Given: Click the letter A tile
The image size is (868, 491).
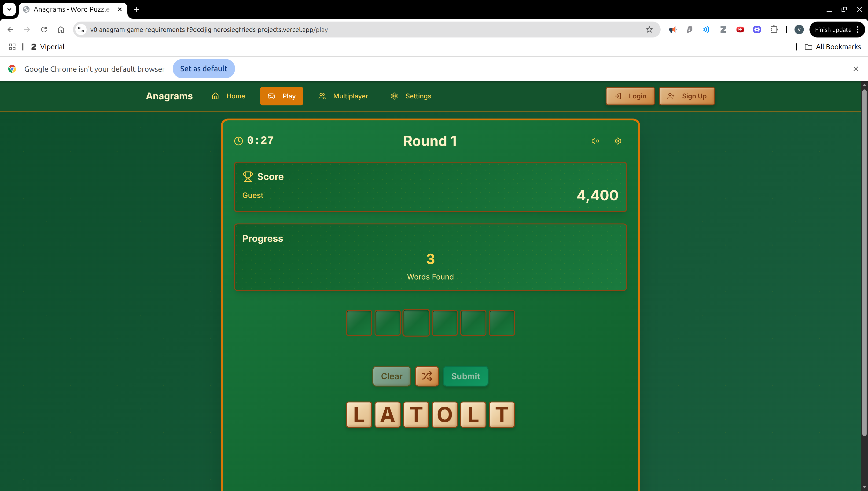Looking at the screenshot, I should 387,414.
